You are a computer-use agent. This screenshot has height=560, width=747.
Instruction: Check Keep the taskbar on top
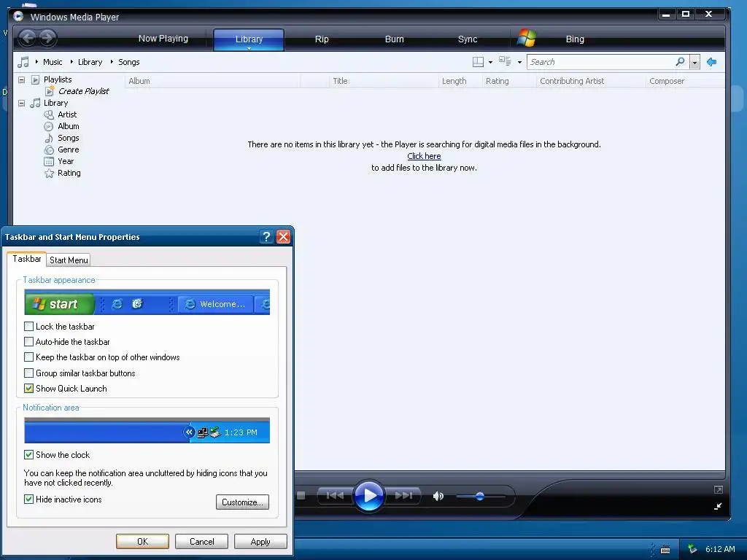(x=28, y=357)
